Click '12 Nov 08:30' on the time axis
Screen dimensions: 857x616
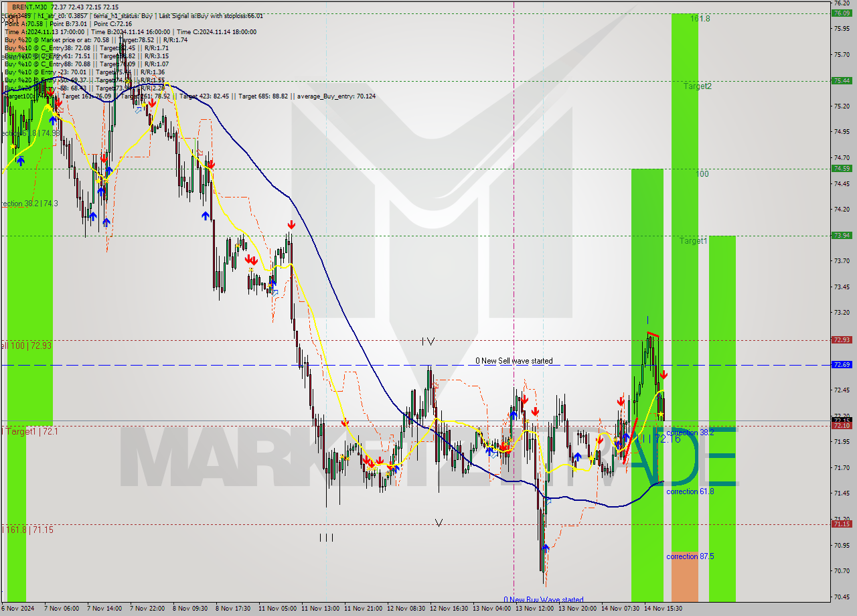(x=406, y=609)
